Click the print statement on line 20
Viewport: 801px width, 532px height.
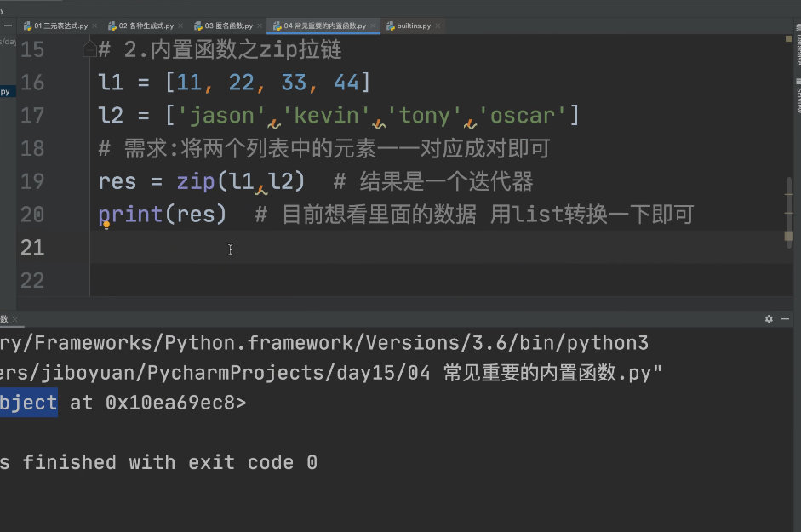point(130,215)
